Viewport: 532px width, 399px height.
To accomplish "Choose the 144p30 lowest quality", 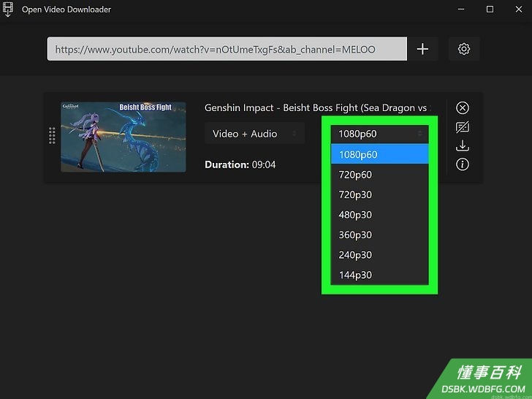I will pyautogui.click(x=380, y=275).
